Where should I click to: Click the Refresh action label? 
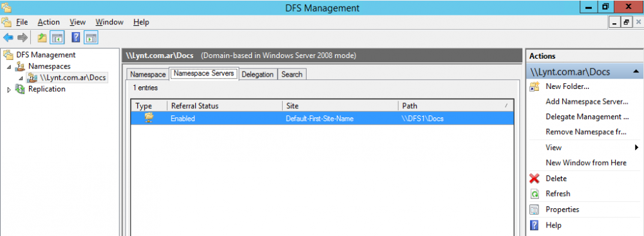pos(558,193)
